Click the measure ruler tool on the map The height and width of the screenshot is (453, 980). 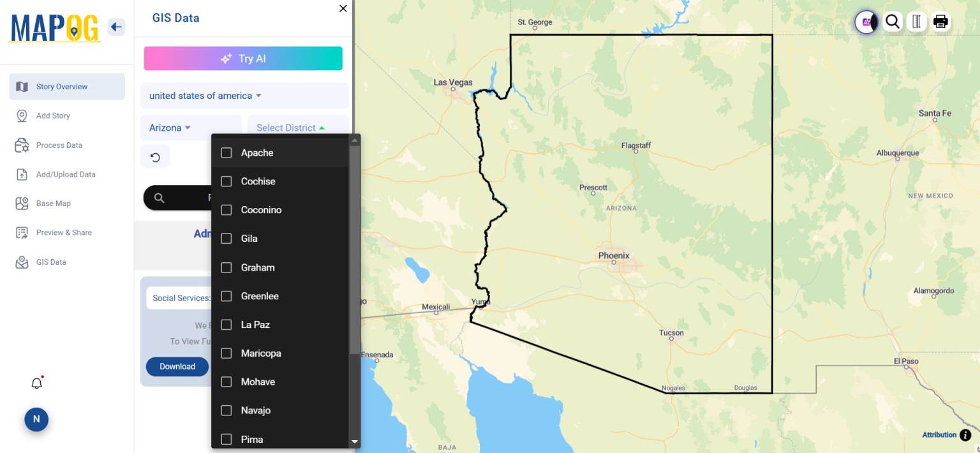pos(916,21)
